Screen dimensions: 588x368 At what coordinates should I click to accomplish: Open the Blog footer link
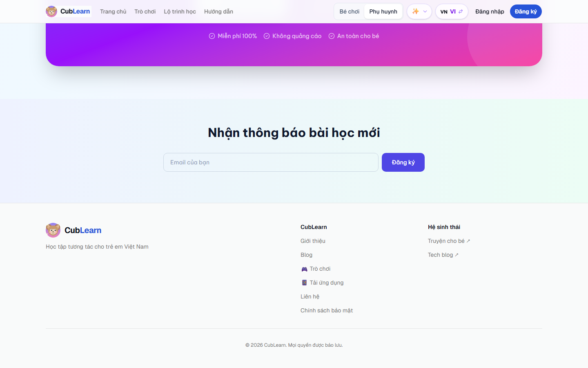click(306, 255)
